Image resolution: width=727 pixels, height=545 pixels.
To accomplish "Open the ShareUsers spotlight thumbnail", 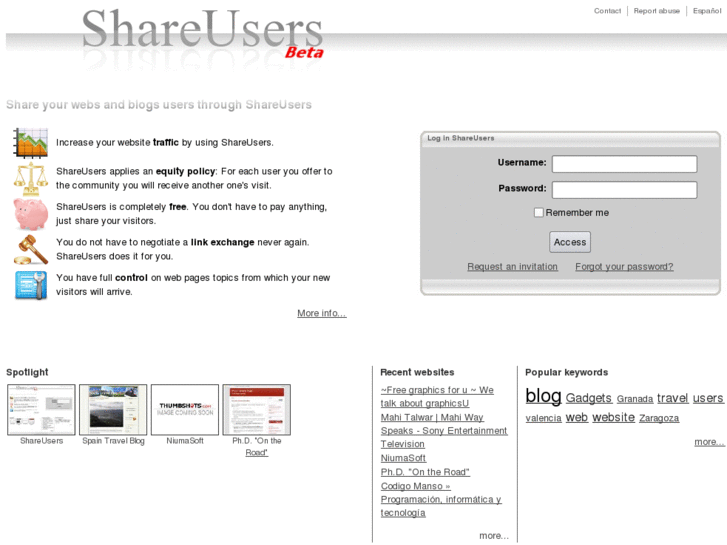I will pyautogui.click(x=41, y=410).
